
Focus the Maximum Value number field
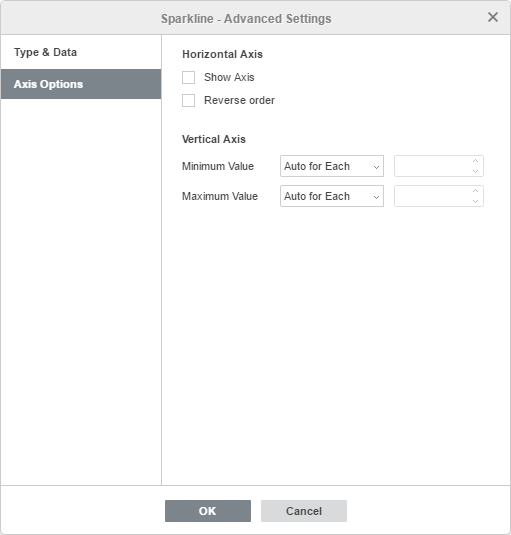click(x=432, y=196)
